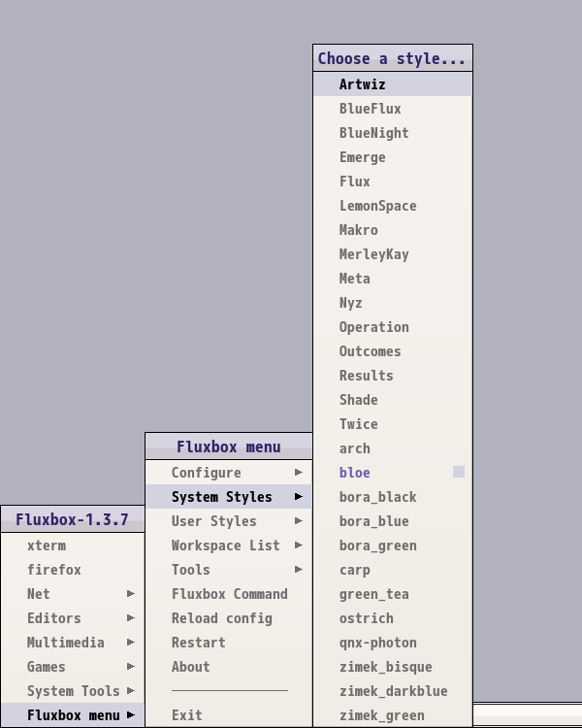The height and width of the screenshot is (728, 582).
Task: Select the bora_green style
Action: 393,546
